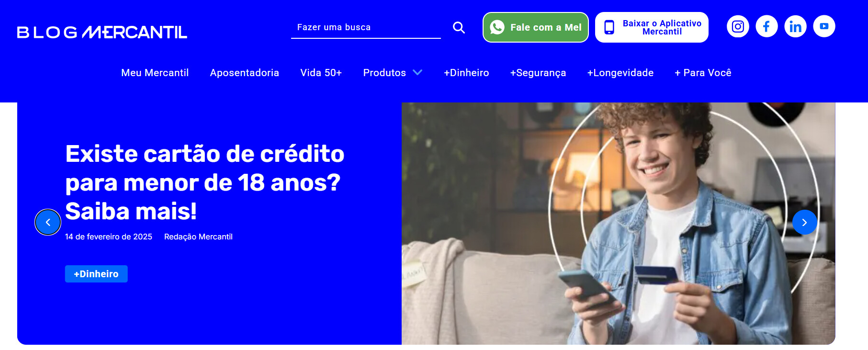The image size is (868, 350).
Task: Click the WhatsApp icon in Fale com a Mel
Action: point(497,27)
